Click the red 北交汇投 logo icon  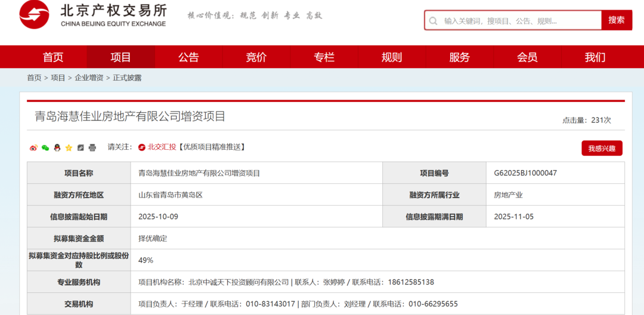[x=142, y=147]
